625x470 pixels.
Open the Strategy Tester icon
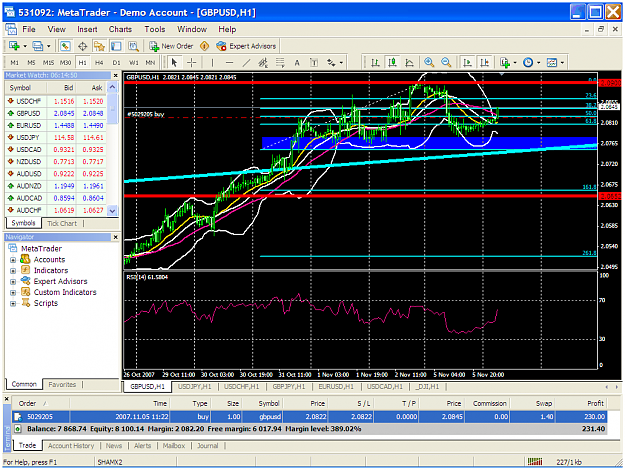[133, 46]
